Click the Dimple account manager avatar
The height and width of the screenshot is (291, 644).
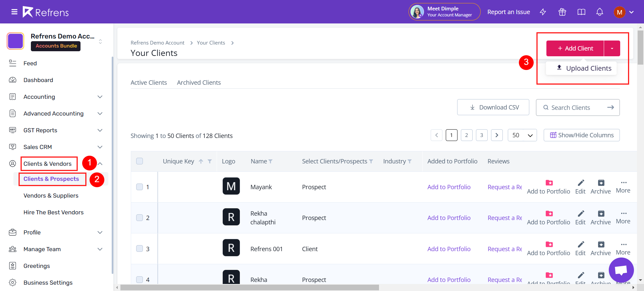[x=417, y=12]
